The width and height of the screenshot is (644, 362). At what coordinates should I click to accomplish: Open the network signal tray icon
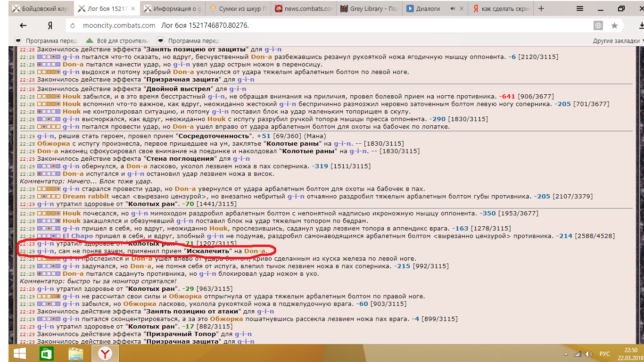[577, 354]
